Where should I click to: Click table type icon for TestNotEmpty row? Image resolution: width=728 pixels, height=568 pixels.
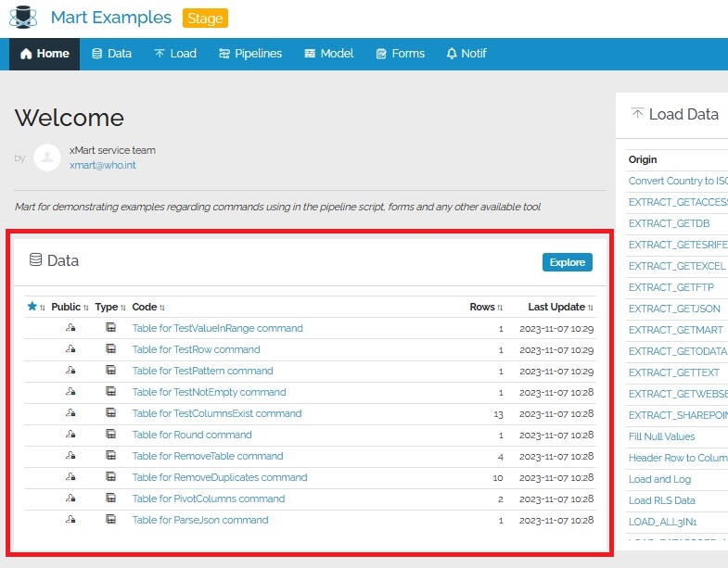pyautogui.click(x=111, y=392)
